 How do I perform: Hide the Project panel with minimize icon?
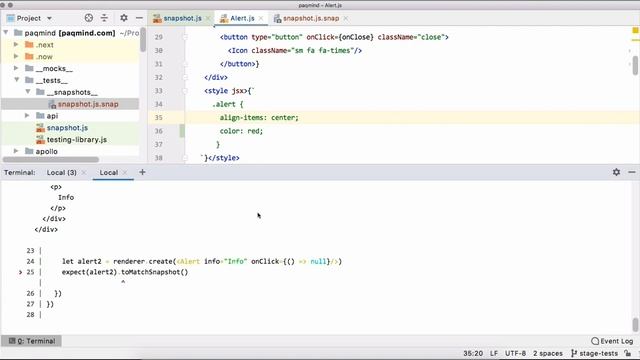point(139,18)
